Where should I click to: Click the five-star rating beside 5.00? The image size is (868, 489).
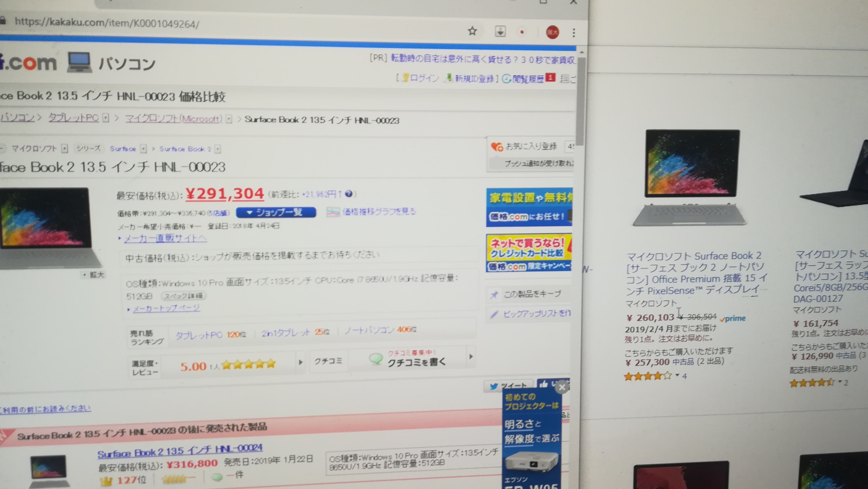click(x=249, y=364)
